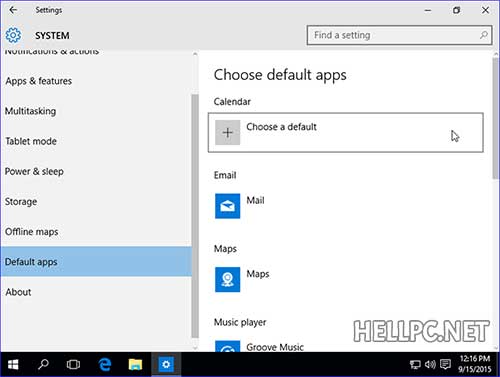Open the Windows Start menu

click(13, 365)
